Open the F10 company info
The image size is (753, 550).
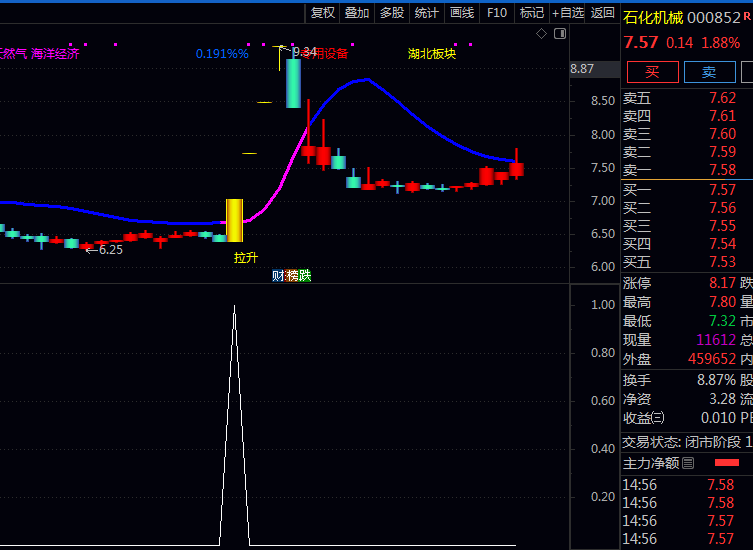coord(497,13)
